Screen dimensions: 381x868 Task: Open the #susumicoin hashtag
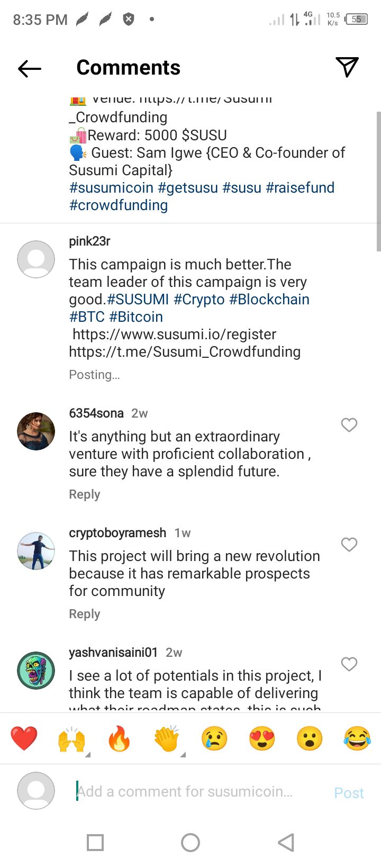tap(111, 188)
